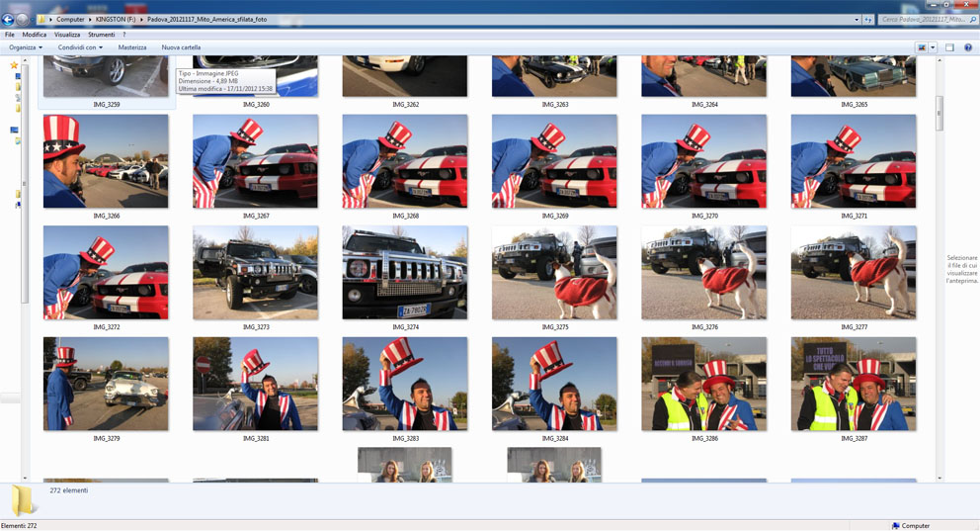The image size is (980, 531).
Task: Select the Hummer thumbnail IMG_3273
Action: pyautogui.click(x=255, y=272)
